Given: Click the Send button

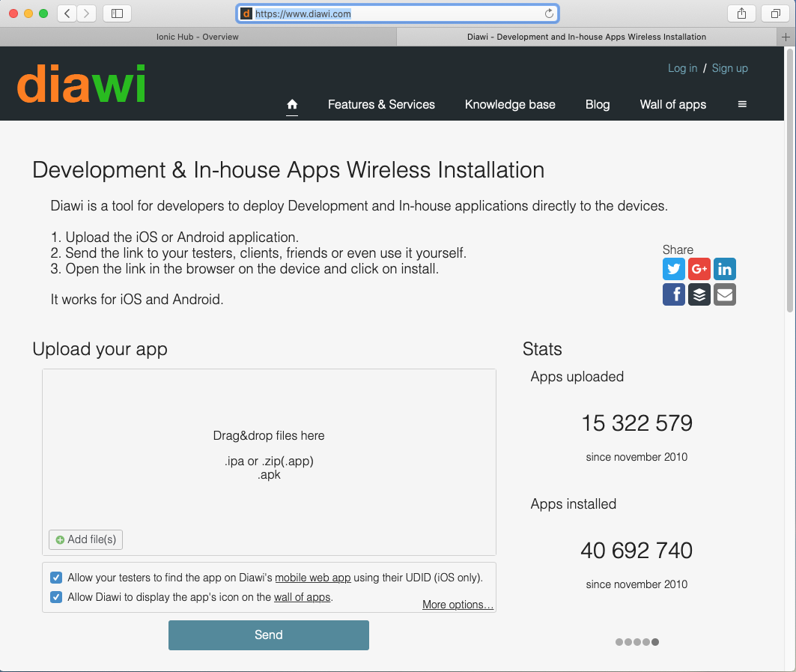Looking at the screenshot, I should [269, 635].
